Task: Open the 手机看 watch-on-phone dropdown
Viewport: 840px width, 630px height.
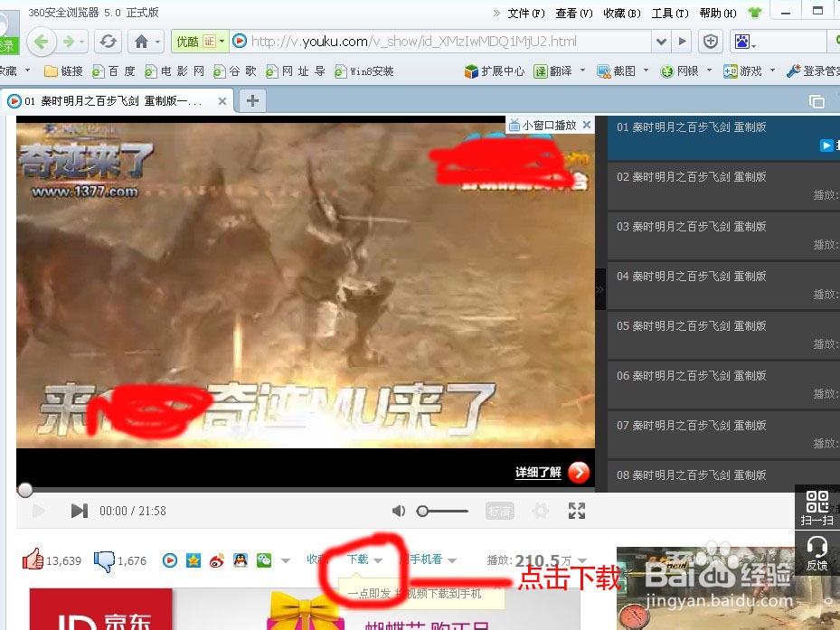Action: point(428,559)
